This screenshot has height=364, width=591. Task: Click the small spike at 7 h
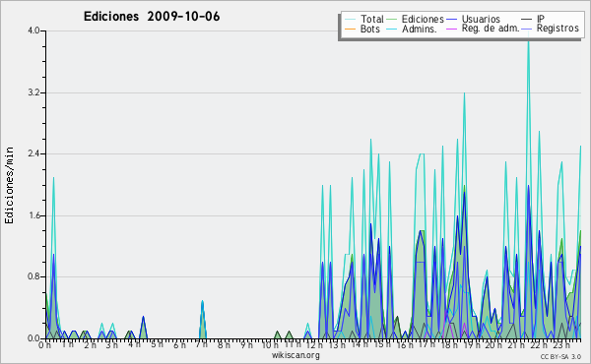tap(202, 319)
